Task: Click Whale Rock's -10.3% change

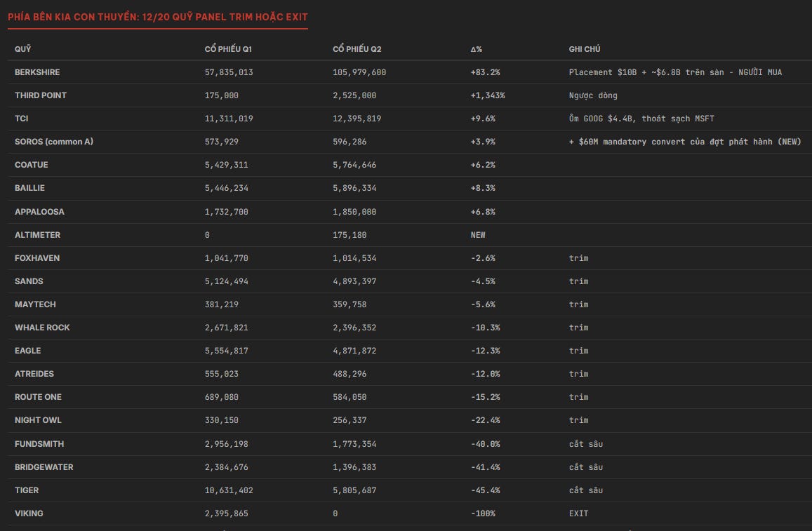Action: [x=485, y=328]
